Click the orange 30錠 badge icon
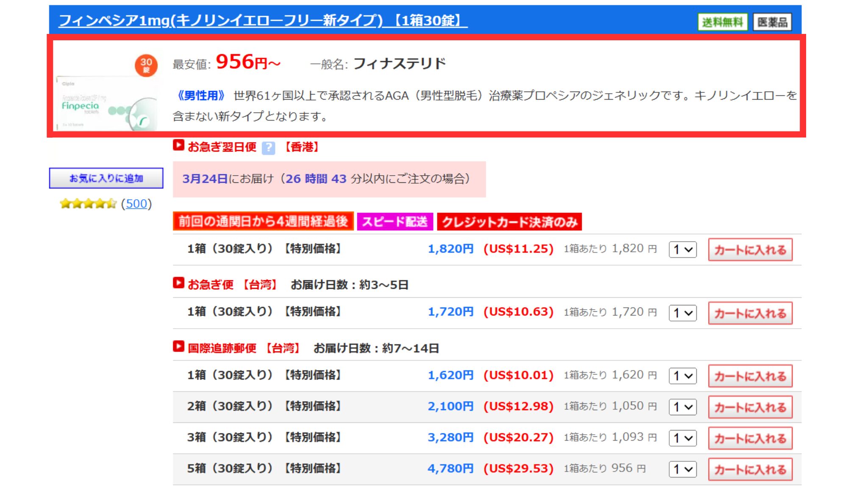The image size is (868, 489). coord(146,65)
